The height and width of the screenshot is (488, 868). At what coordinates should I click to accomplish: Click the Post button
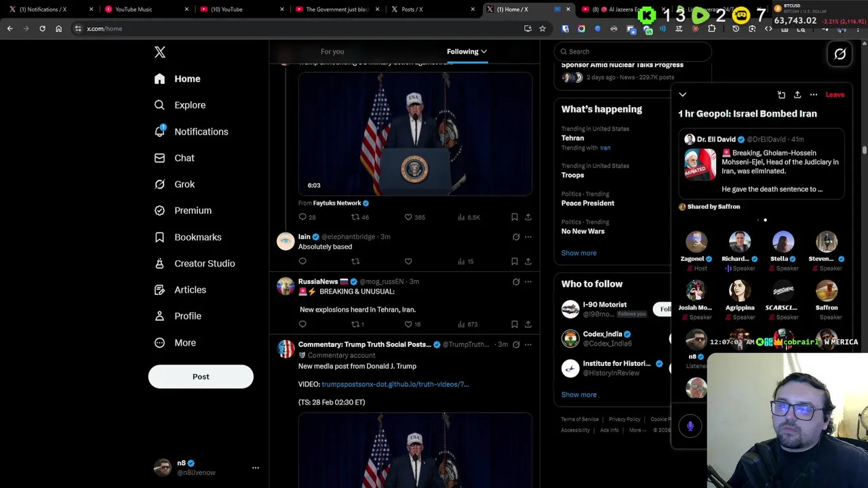201,377
